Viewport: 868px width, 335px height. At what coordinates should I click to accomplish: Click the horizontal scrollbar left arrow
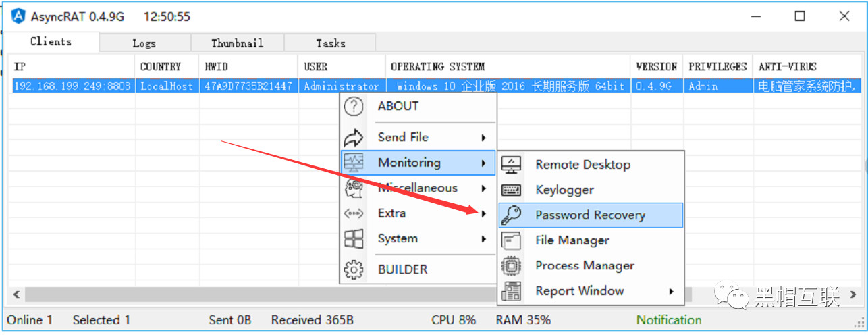point(16,295)
